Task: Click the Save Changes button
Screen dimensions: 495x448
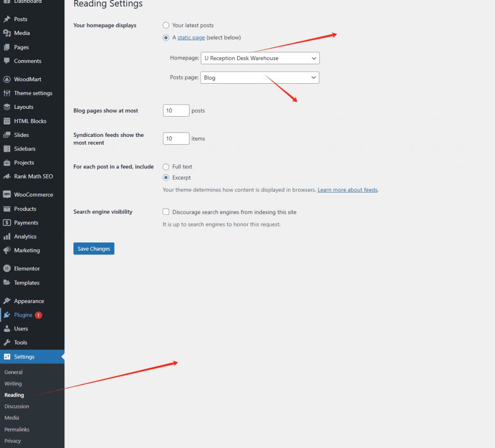Action: [x=94, y=249]
